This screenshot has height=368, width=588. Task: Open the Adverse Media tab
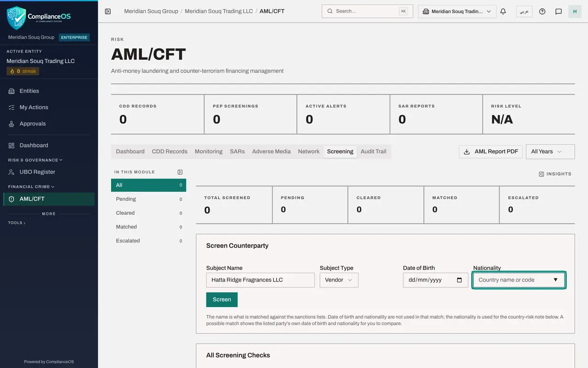(x=271, y=151)
